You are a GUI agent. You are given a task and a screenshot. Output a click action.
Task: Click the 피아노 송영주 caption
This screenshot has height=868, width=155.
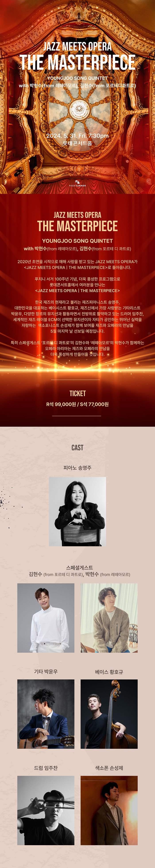click(x=77, y=467)
